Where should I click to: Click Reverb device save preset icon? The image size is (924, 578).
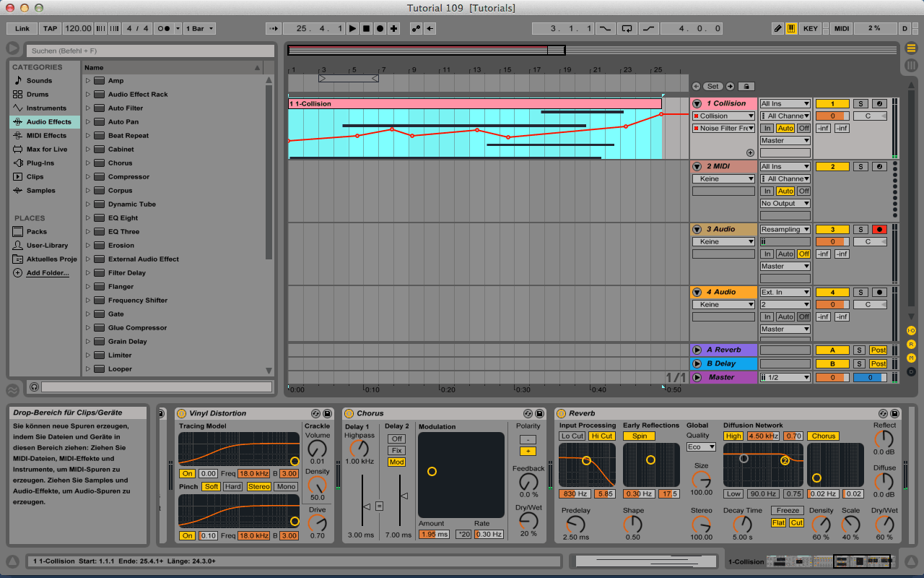click(894, 413)
